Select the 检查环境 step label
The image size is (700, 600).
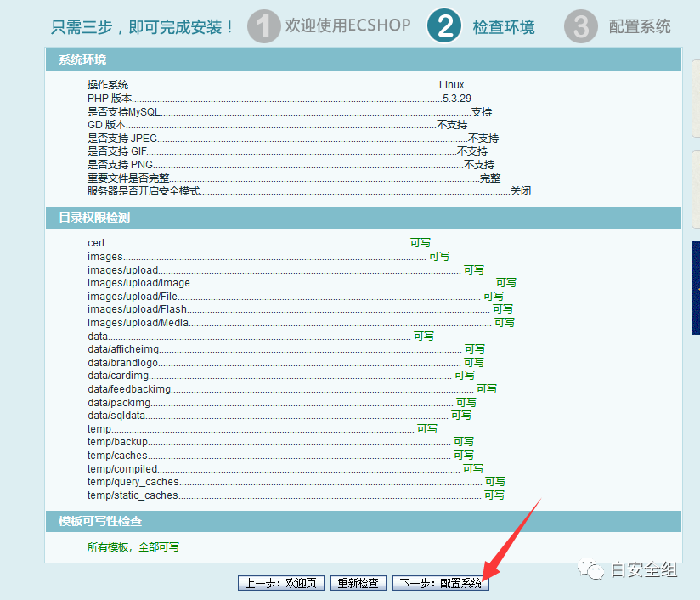tap(504, 27)
